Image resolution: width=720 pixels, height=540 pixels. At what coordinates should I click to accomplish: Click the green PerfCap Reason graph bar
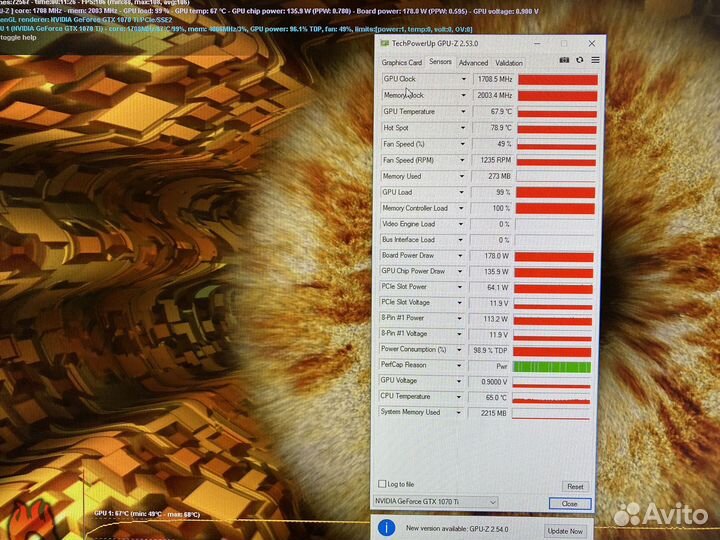pyautogui.click(x=554, y=366)
